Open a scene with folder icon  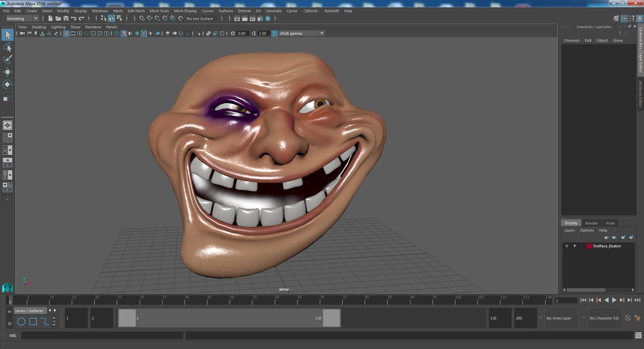tap(58, 18)
